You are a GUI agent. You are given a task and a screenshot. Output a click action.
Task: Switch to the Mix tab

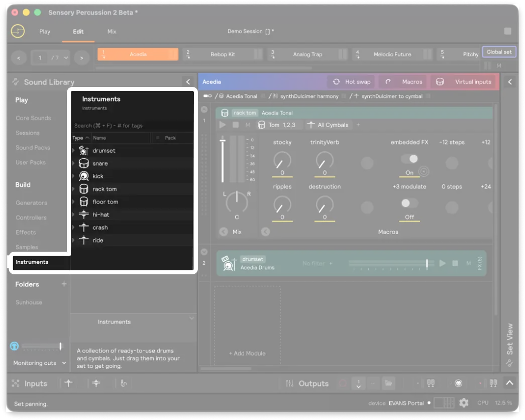[x=112, y=31]
